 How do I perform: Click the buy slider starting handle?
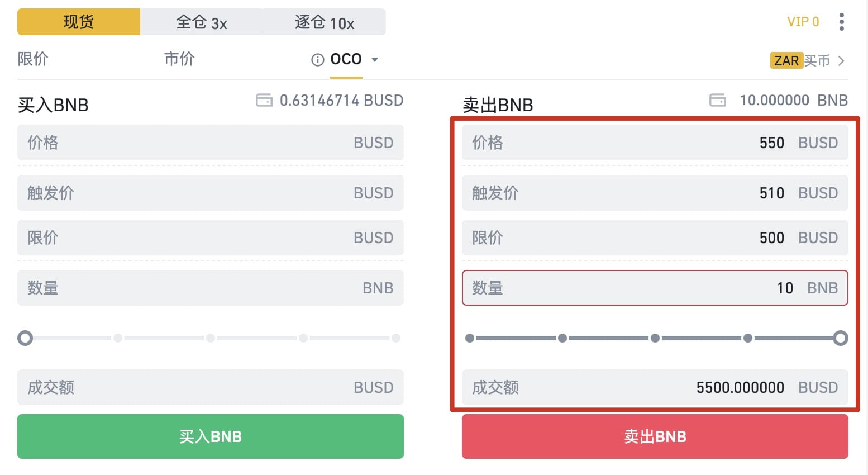[25, 338]
